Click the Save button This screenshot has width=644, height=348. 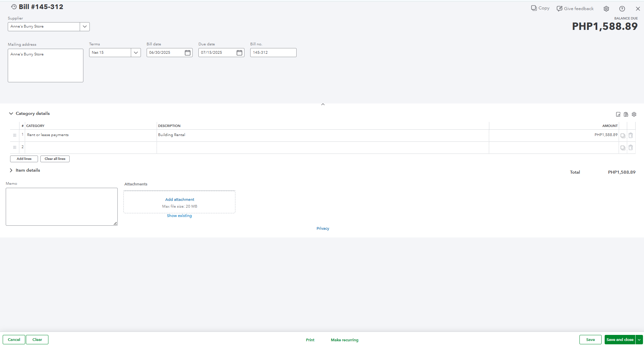[x=591, y=340]
